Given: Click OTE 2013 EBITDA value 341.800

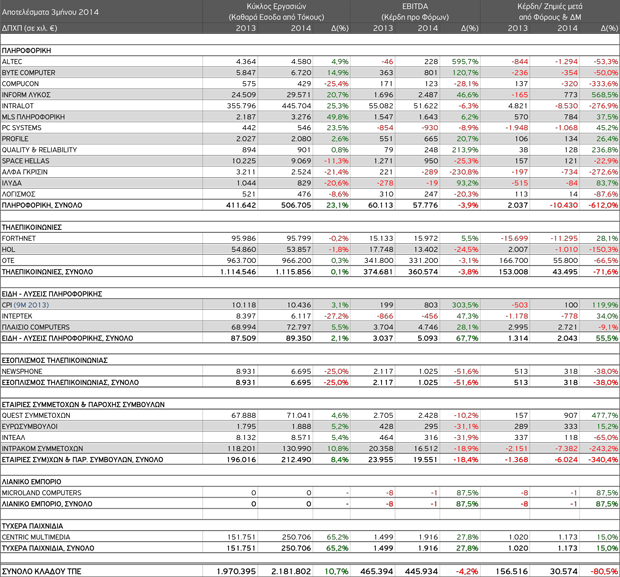Looking at the screenshot, I should click(x=379, y=261).
